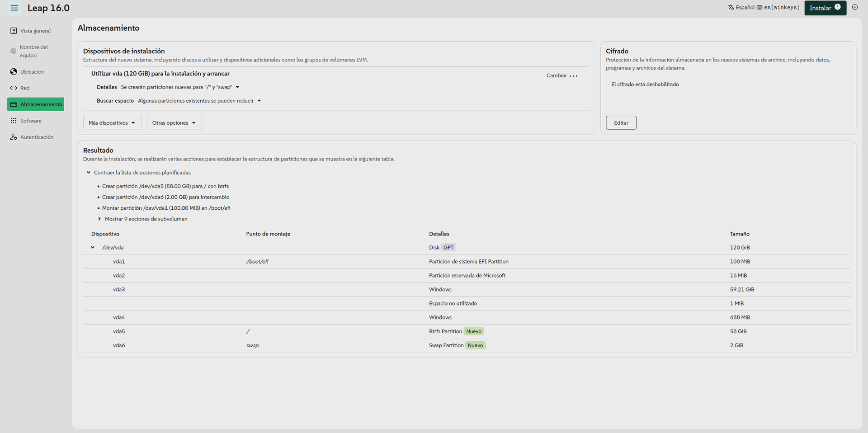Click the Nombre del equipo fingerprint icon
This screenshot has width=868, height=433.
[13, 51]
